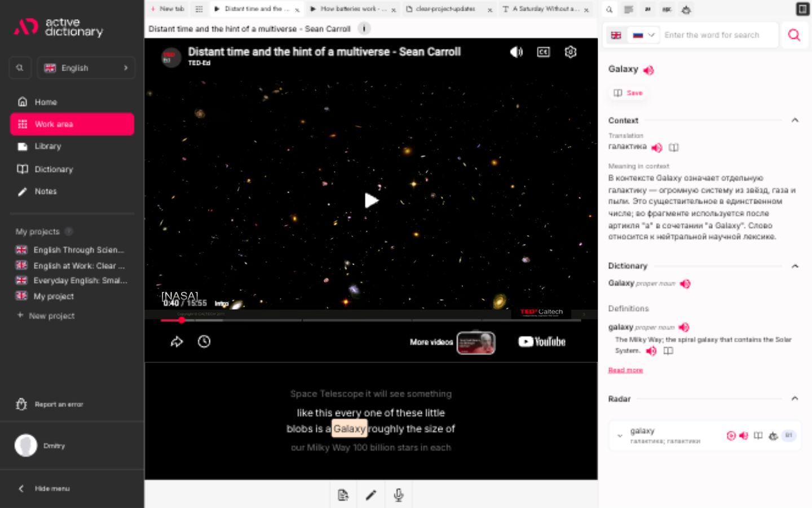Toggle the right side panel layout icon
Image resolution: width=812 pixels, height=508 pixels.
[802, 9]
